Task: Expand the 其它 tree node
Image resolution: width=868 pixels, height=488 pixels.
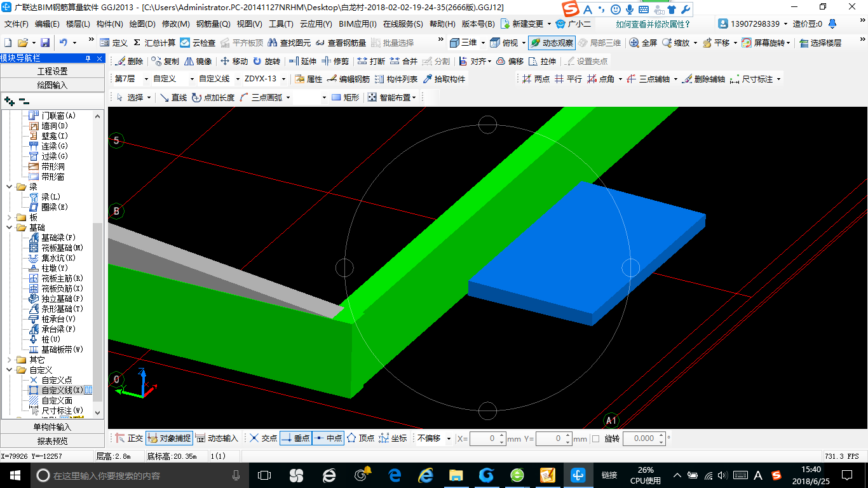Action: (x=9, y=360)
